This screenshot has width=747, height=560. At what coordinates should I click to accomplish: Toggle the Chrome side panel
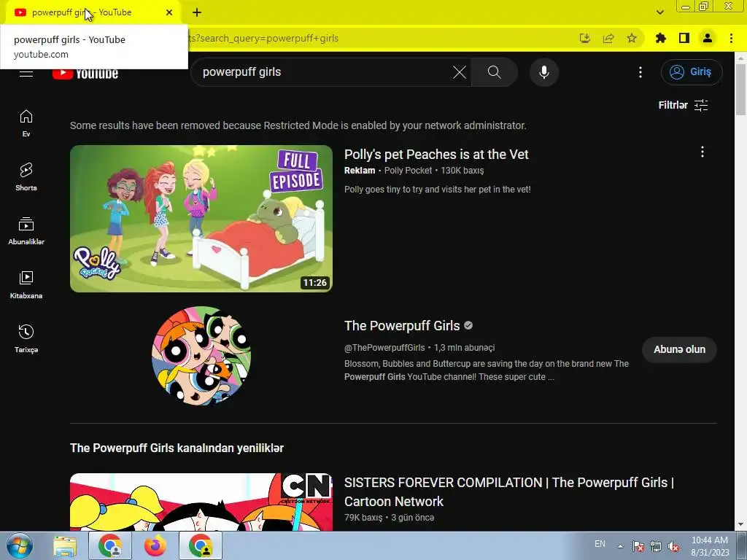click(x=684, y=38)
